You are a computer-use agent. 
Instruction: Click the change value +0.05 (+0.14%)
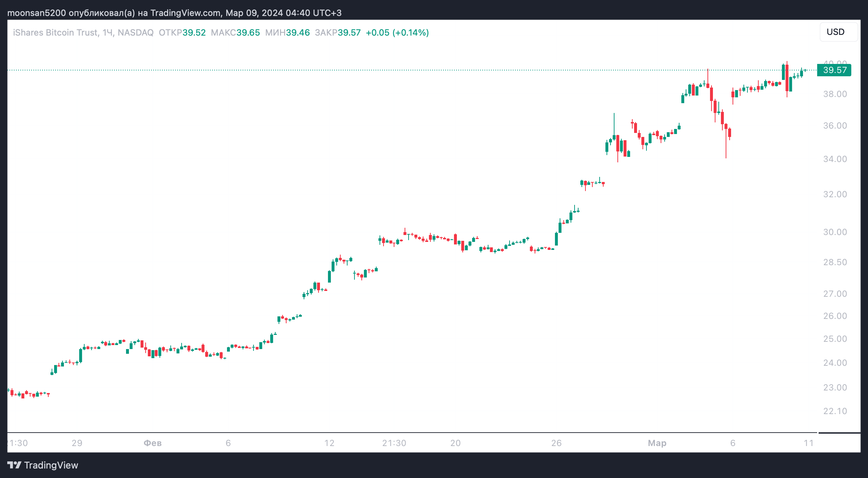pyautogui.click(x=397, y=33)
